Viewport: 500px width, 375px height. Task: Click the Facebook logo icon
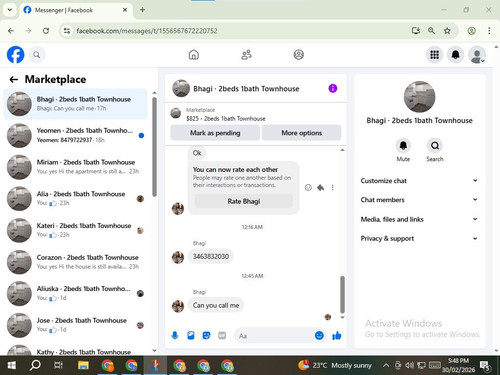[x=15, y=55]
